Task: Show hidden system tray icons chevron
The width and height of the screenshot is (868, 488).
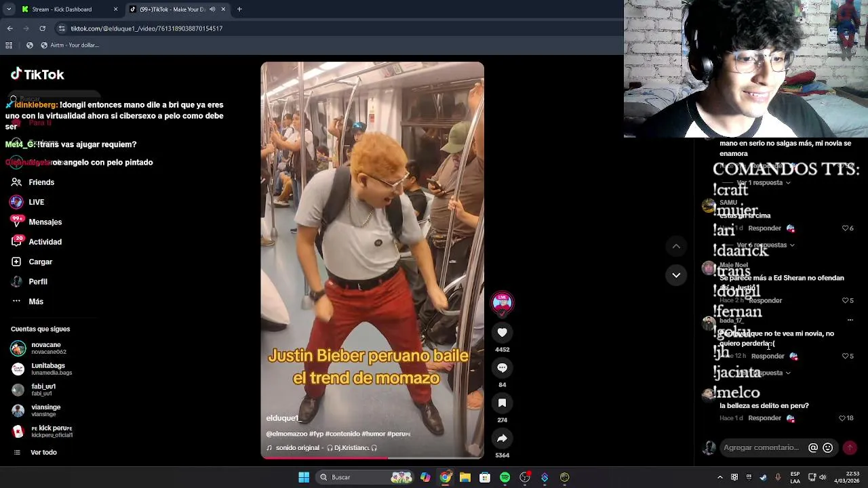Action: [720, 477]
